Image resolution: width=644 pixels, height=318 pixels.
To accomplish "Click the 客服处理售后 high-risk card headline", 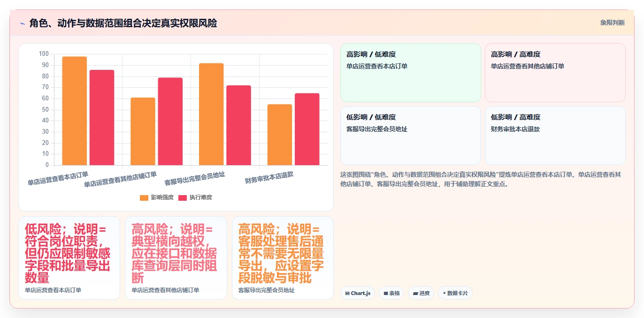I will [281, 253].
